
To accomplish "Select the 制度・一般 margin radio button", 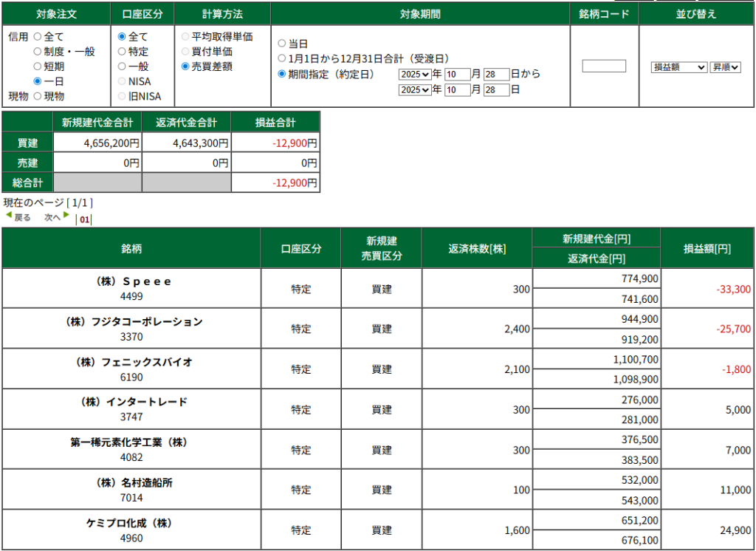I will [x=38, y=52].
